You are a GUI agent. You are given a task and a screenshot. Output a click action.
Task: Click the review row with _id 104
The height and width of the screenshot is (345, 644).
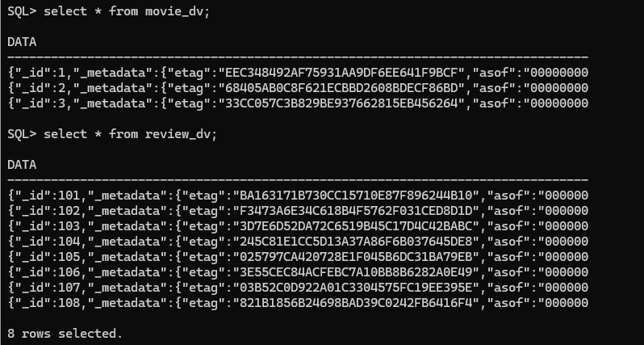point(297,242)
